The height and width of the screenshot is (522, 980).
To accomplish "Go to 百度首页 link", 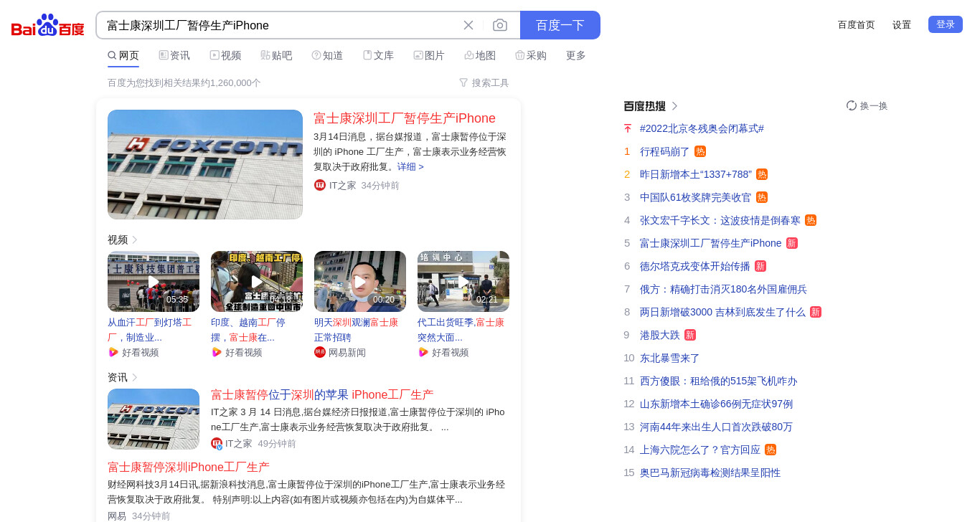I will [x=857, y=24].
